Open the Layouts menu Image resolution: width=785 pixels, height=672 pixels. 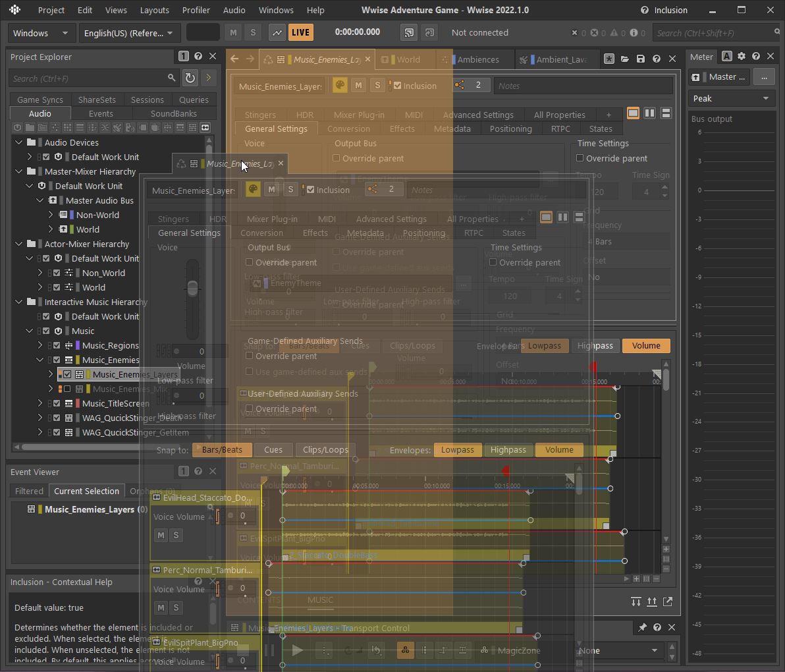pos(154,10)
